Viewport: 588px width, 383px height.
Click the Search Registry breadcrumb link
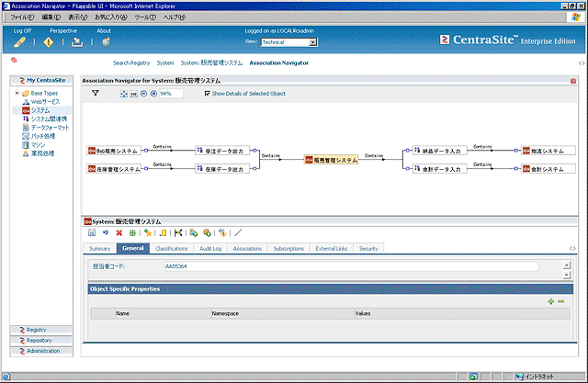tap(131, 63)
